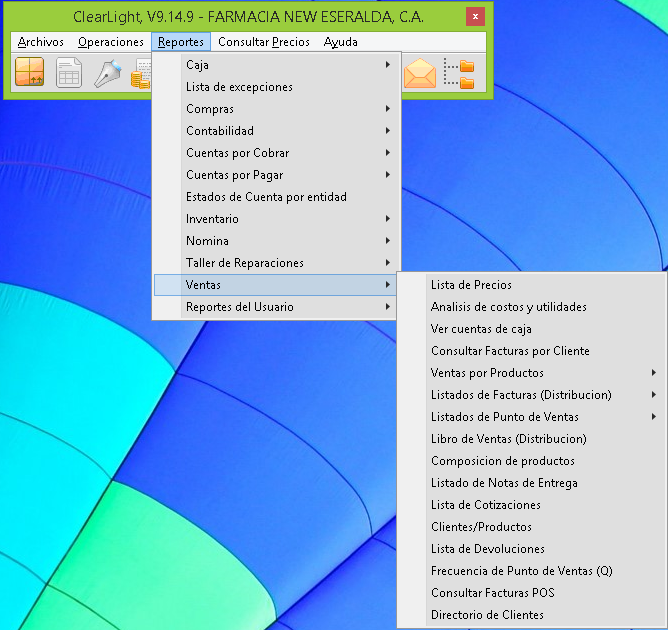Open the envelope mail icon

coord(419,74)
